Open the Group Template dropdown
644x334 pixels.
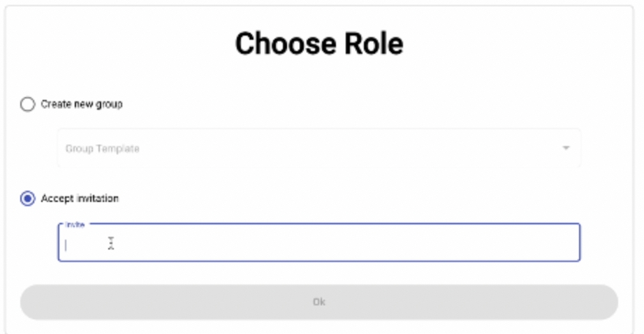point(319,148)
